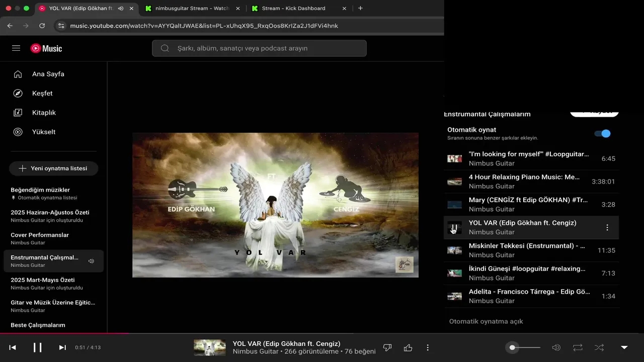The image size is (644, 362).
Task: Click the site info icon in address bar
Action: (61, 26)
